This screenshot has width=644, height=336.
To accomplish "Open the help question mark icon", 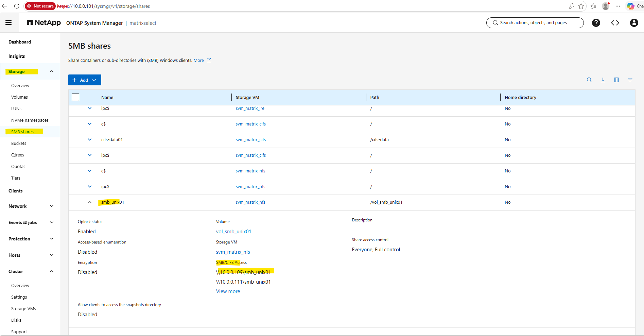I will (x=596, y=23).
